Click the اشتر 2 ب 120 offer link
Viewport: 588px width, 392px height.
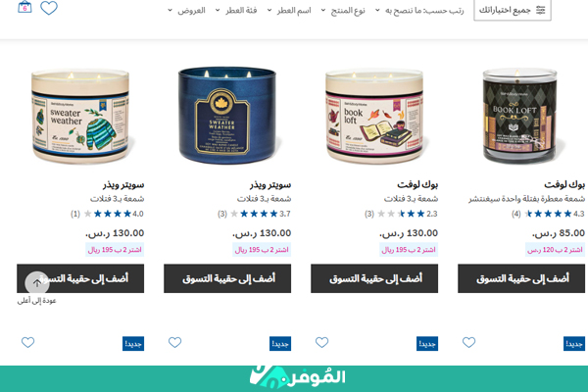coord(555,250)
